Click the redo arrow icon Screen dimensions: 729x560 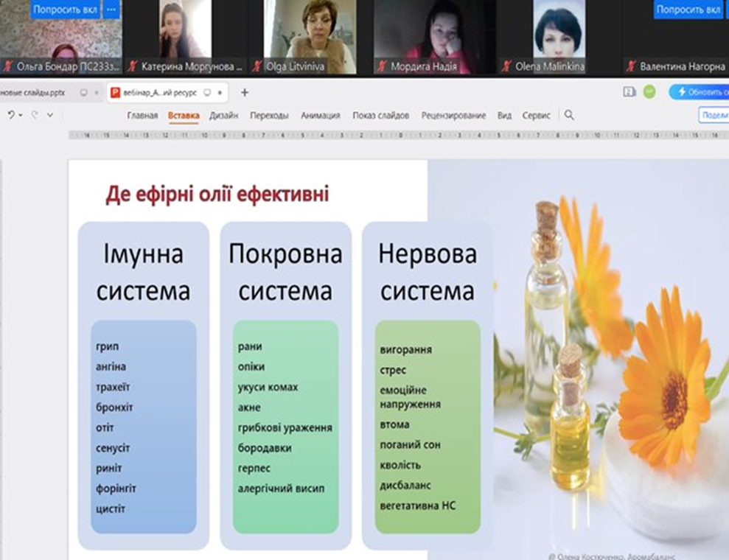pos(35,115)
